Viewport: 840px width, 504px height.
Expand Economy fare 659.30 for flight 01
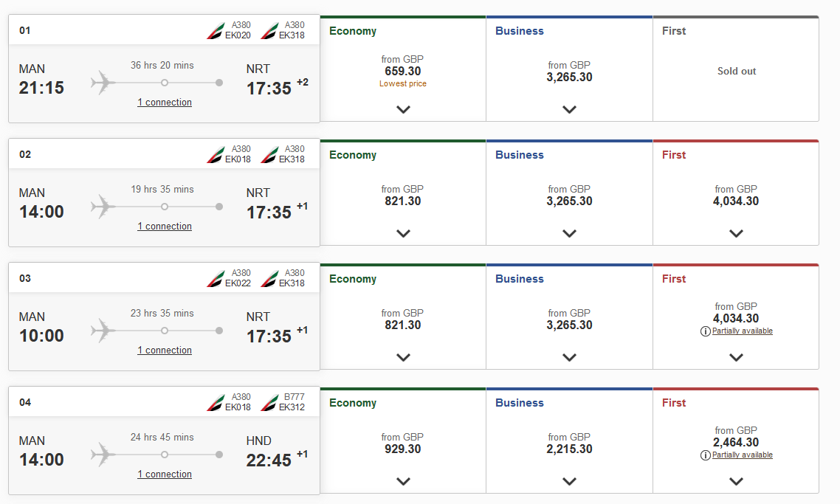(404, 109)
